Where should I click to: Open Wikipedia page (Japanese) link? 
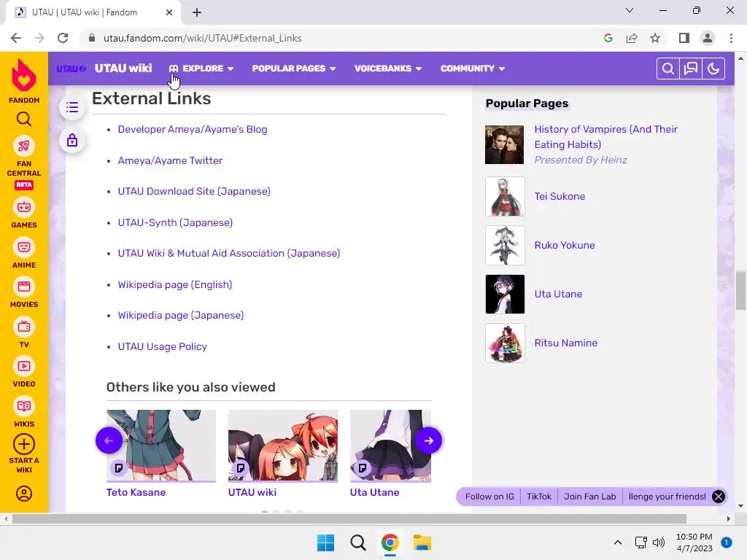click(181, 315)
